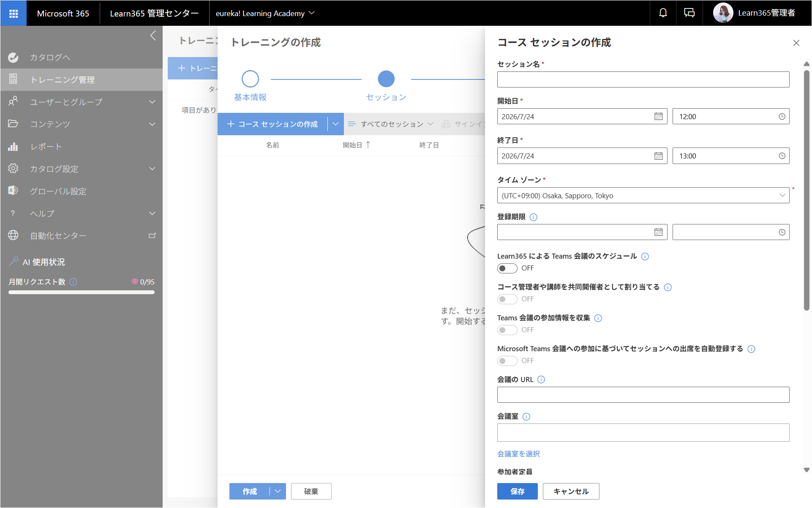Expand ユーザーとグループ in the sidebar

click(152, 102)
